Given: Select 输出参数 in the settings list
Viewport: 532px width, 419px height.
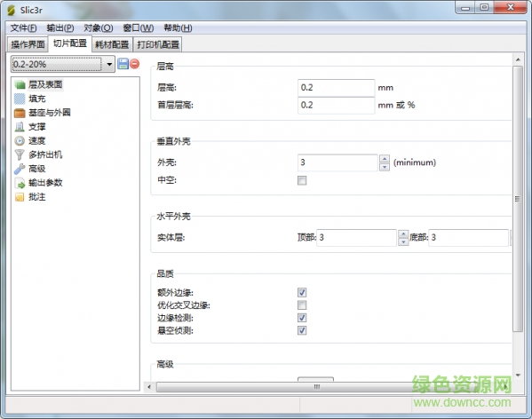Looking at the screenshot, I should point(45,183).
